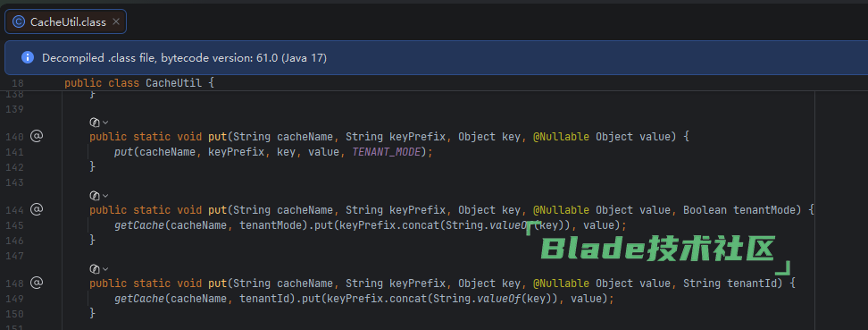The image size is (868, 330).
Task: Click the class file icon on CacheUtil.class tab
Action: [19, 21]
